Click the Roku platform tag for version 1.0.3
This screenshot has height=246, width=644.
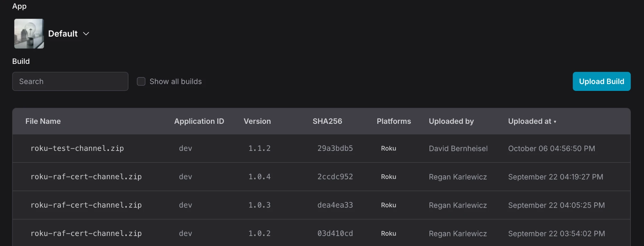point(389,205)
